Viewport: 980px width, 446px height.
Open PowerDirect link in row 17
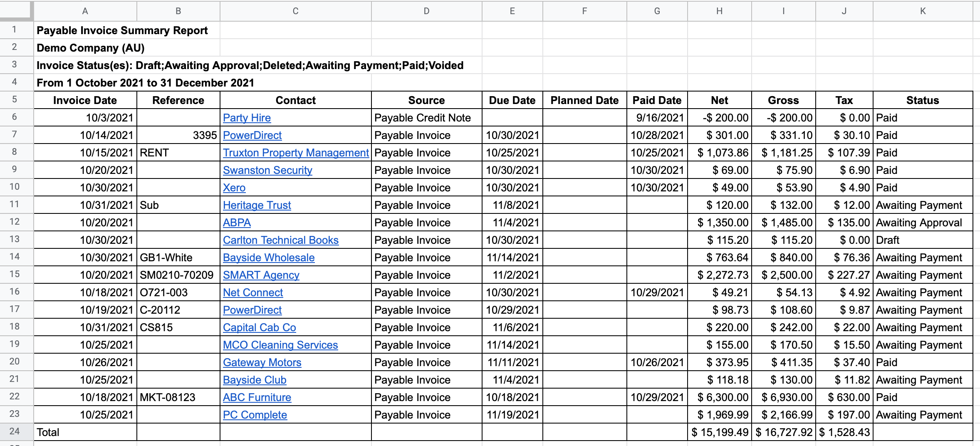point(252,310)
